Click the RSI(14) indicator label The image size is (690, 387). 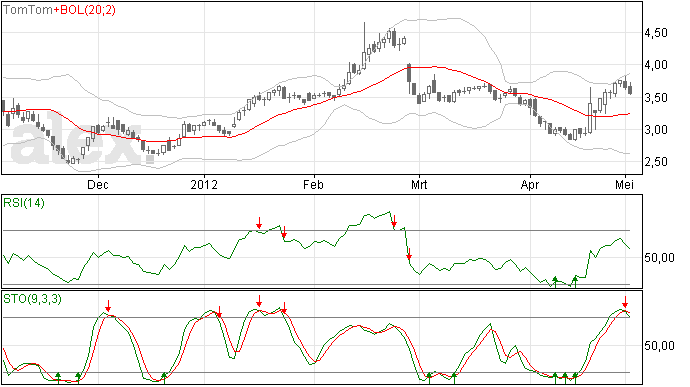pos(24,203)
